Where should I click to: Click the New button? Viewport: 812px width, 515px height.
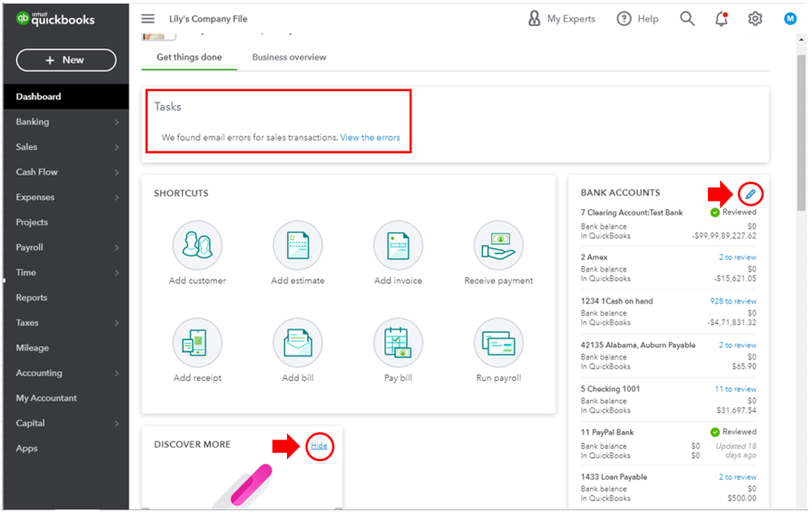pos(66,60)
